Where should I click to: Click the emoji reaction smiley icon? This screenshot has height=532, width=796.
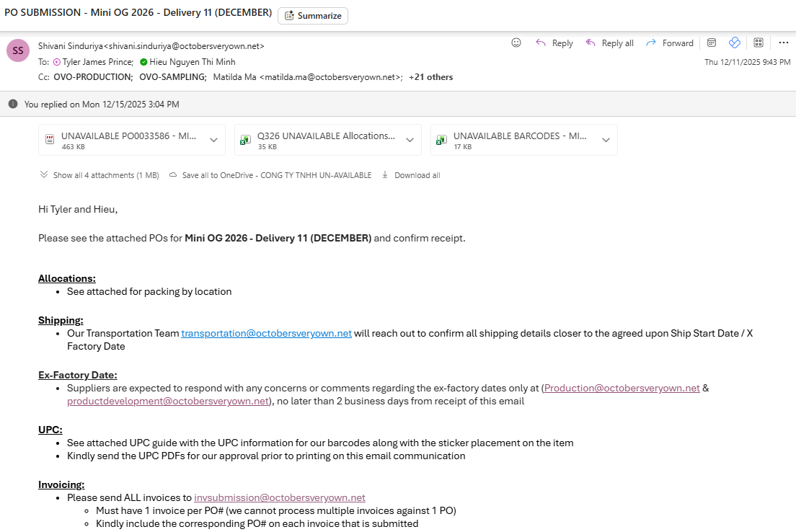pyautogui.click(x=516, y=43)
